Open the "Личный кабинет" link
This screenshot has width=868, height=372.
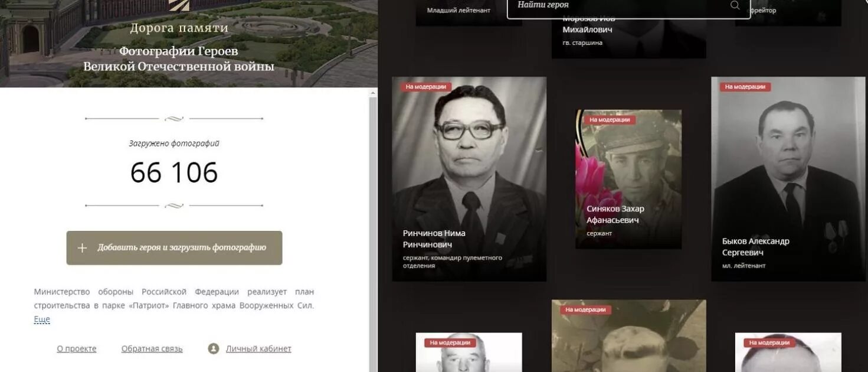(258, 349)
